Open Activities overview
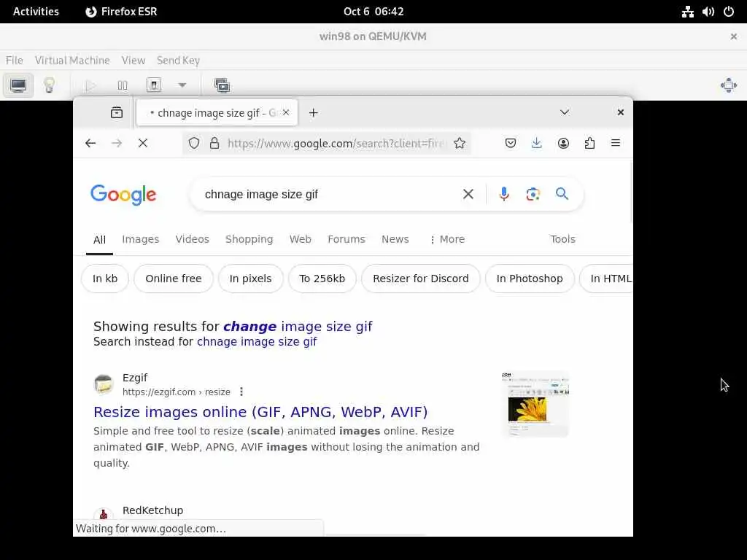 [36, 12]
